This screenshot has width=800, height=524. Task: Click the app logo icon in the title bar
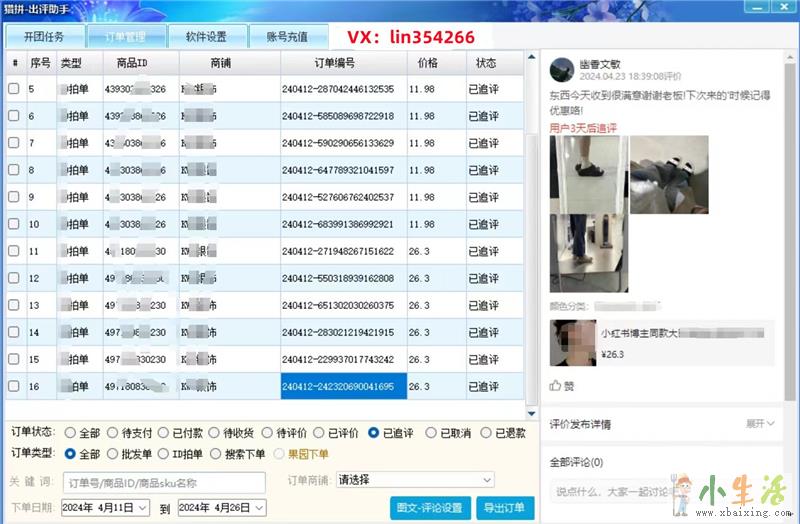click(x=7, y=9)
